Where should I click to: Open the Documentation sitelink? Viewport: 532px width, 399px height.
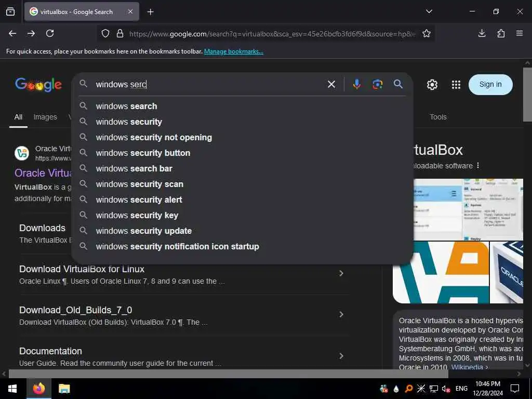(x=50, y=351)
